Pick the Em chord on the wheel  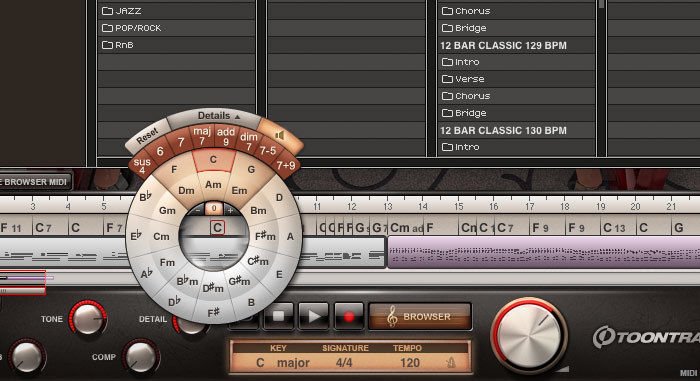[239, 191]
